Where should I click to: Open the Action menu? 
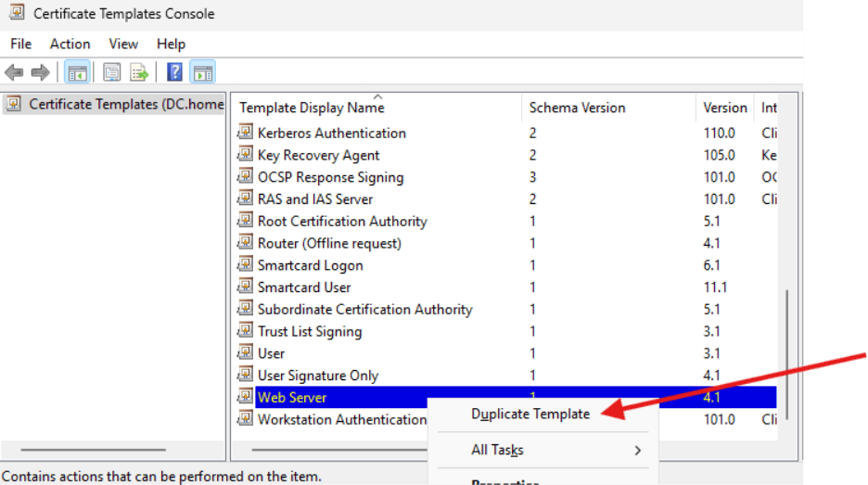click(70, 44)
